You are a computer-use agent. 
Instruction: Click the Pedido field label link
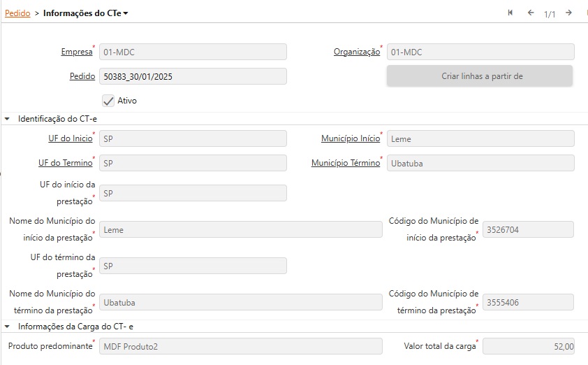coord(82,76)
